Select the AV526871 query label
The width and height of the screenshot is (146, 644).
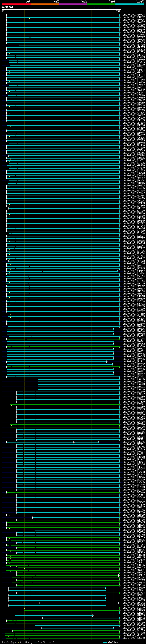[8, 8]
